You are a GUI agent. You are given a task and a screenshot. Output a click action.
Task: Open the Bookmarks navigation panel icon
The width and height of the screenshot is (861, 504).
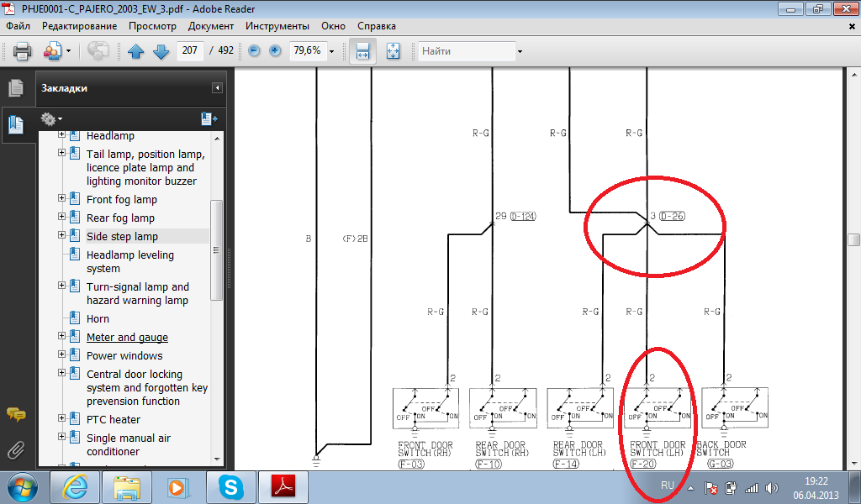pos(16,125)
